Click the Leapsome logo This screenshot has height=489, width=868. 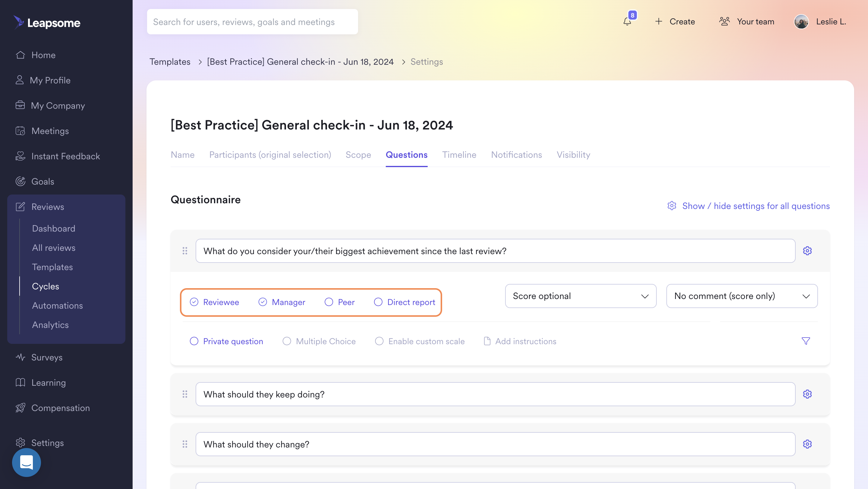[47, 22]
